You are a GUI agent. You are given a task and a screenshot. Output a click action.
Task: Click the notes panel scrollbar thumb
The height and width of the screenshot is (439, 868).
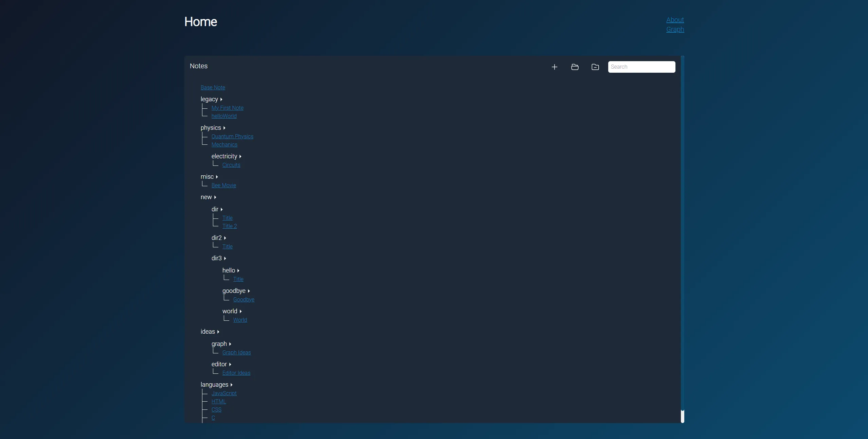682,416
